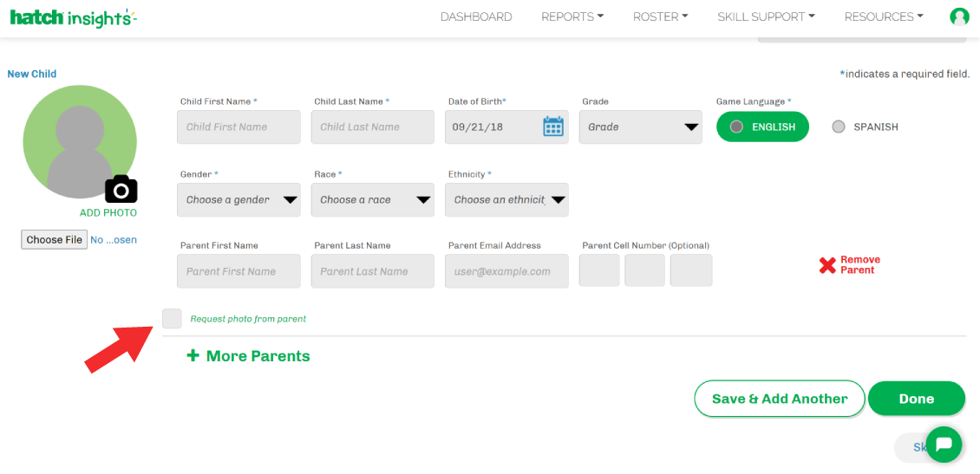This screenshot has width=980, height=474.
Task: Select ENGLISH as game language
Action: point(762,127)
